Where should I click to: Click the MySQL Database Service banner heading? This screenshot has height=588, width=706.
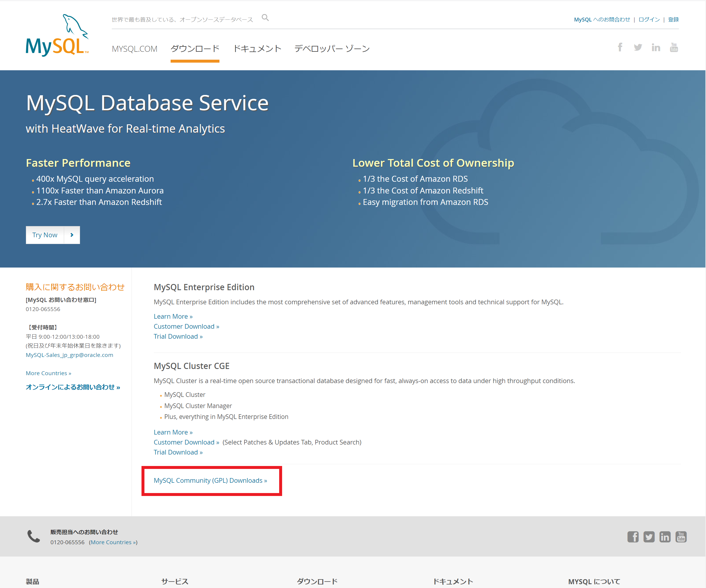147,103
